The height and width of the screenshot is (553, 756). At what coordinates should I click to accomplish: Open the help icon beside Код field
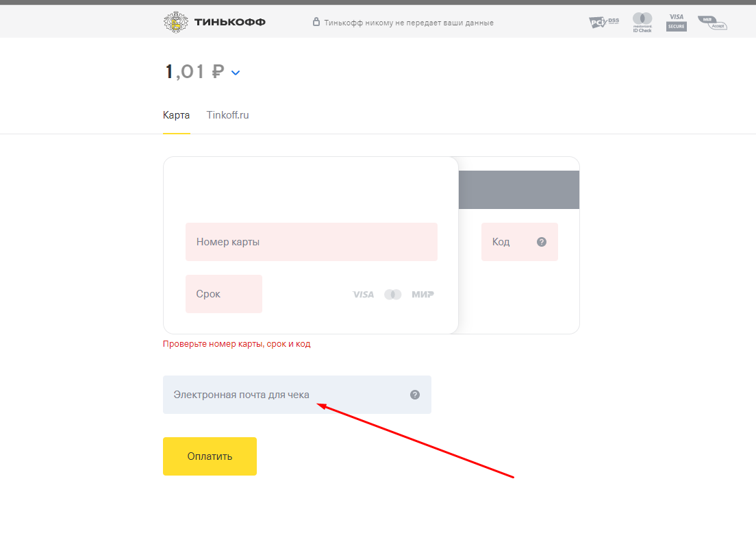(x=542, y=242)
